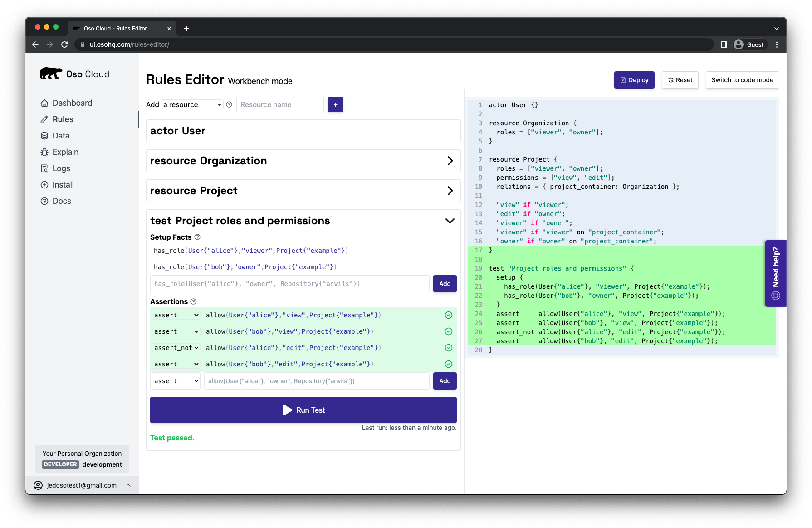The image size is (812, 528).
Task: Click code line 10 relations definition
Action: pos(587,187)
